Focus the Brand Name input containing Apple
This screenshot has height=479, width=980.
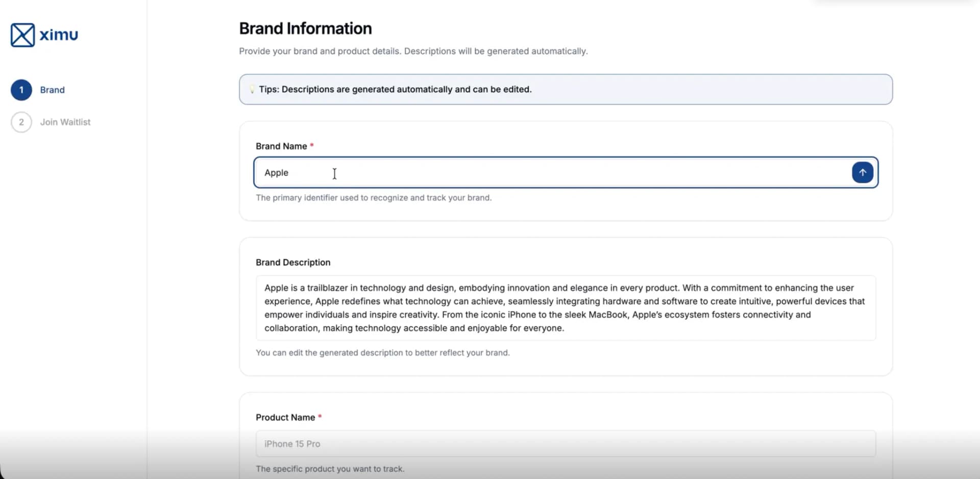[551, 173]
